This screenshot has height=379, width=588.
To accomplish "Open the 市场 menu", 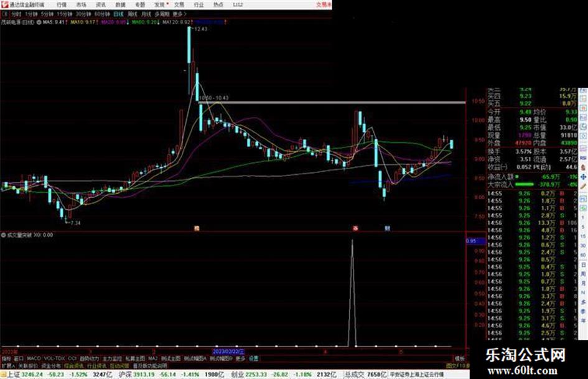I will [x=81, y=5].
